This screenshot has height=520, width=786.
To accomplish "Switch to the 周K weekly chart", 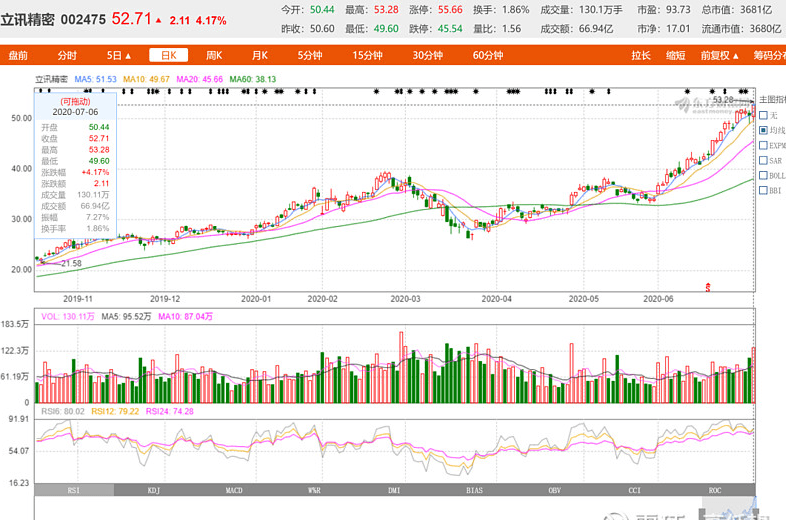I will tap(214, 55).
